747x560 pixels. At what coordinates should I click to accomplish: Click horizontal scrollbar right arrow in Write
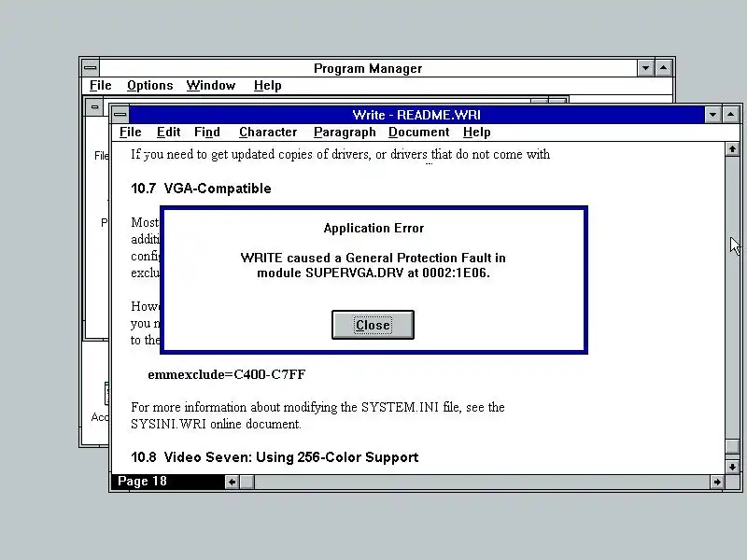click(717, 482)
